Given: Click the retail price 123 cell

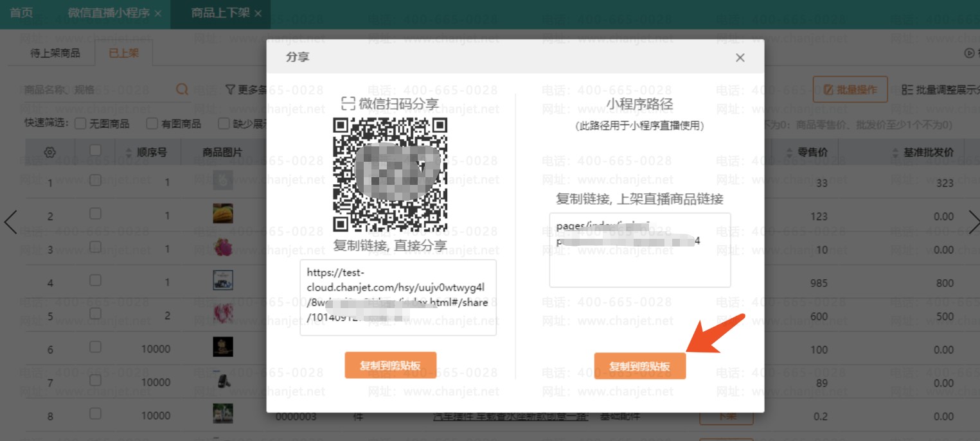Looking at the screenshot, I should coord(819,217).
